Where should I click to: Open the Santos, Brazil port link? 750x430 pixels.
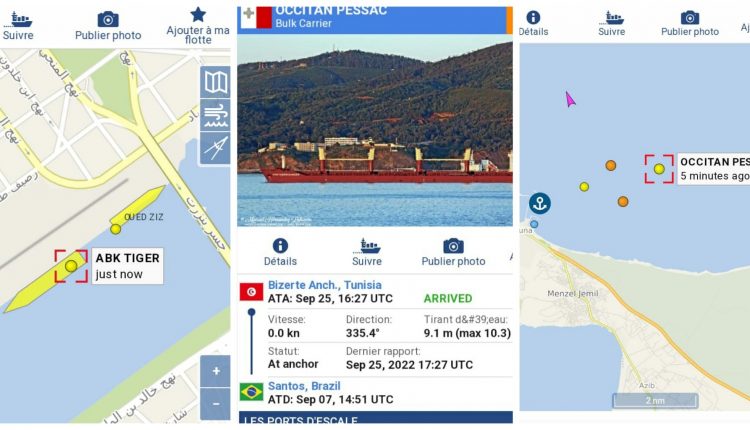click(304, 386)
